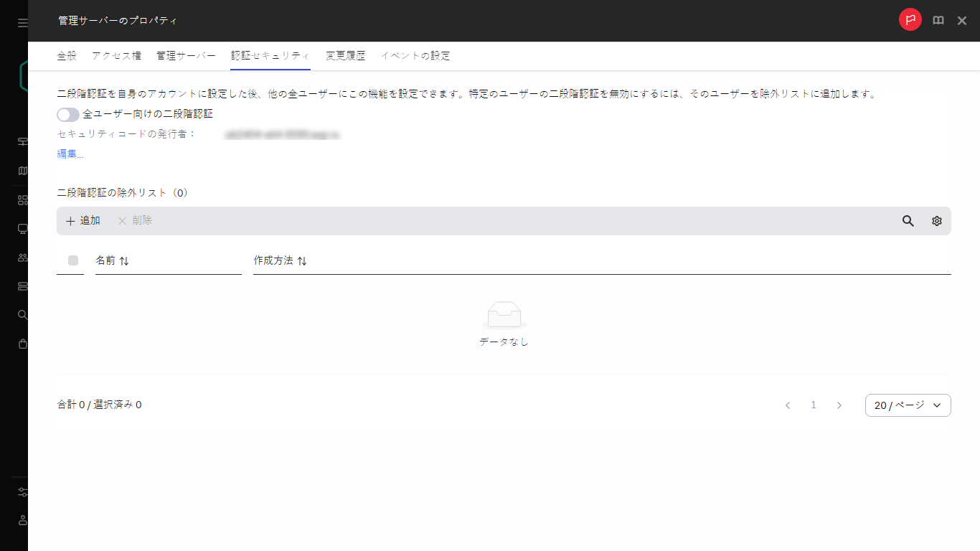Select the dashboard grid icon in the sidebar
Viewport: 980px width, 551px height.
click(x=22, y=199)
